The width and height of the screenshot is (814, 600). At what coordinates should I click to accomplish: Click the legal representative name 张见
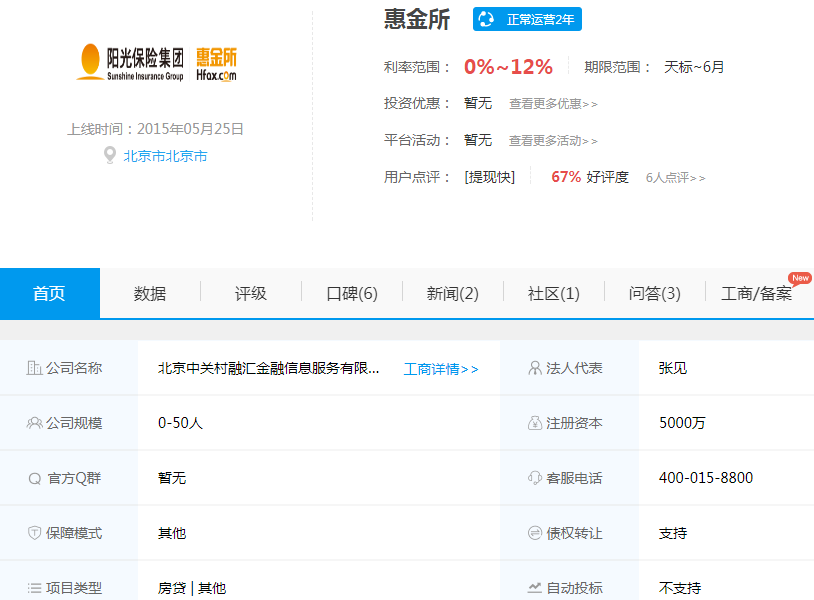[x=673, y=368]
